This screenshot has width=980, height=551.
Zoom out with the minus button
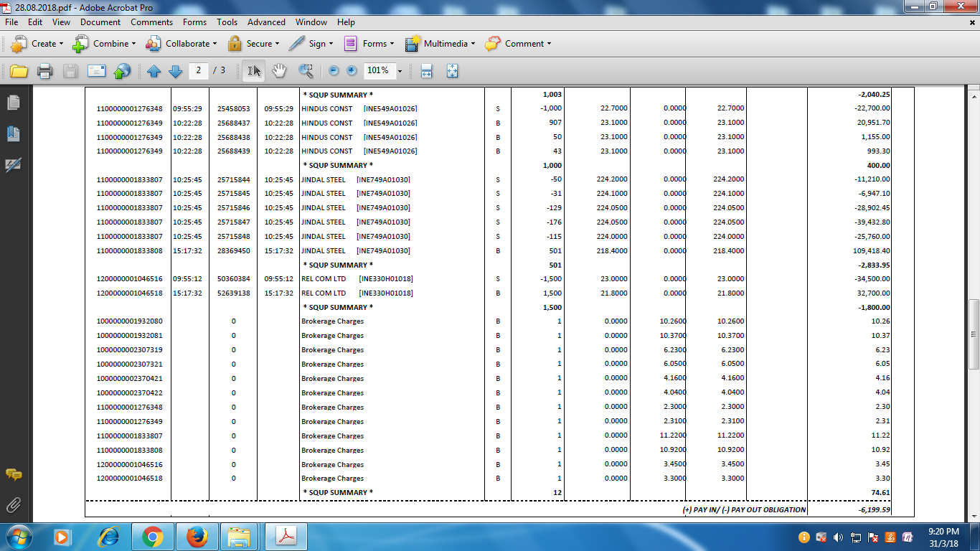334,71
